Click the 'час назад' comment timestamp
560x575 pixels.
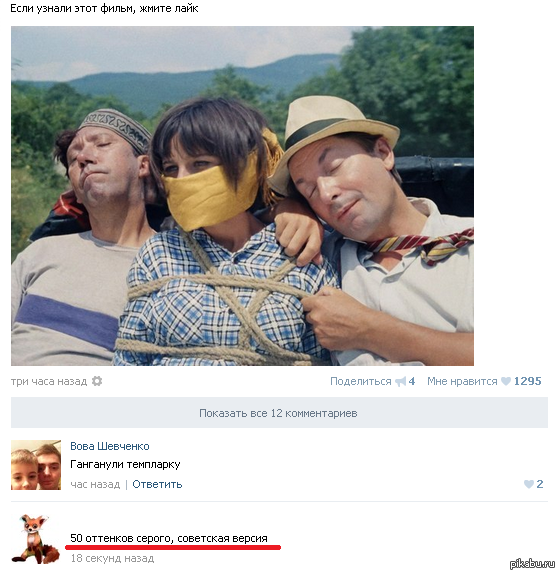click(x=95, y=484)
